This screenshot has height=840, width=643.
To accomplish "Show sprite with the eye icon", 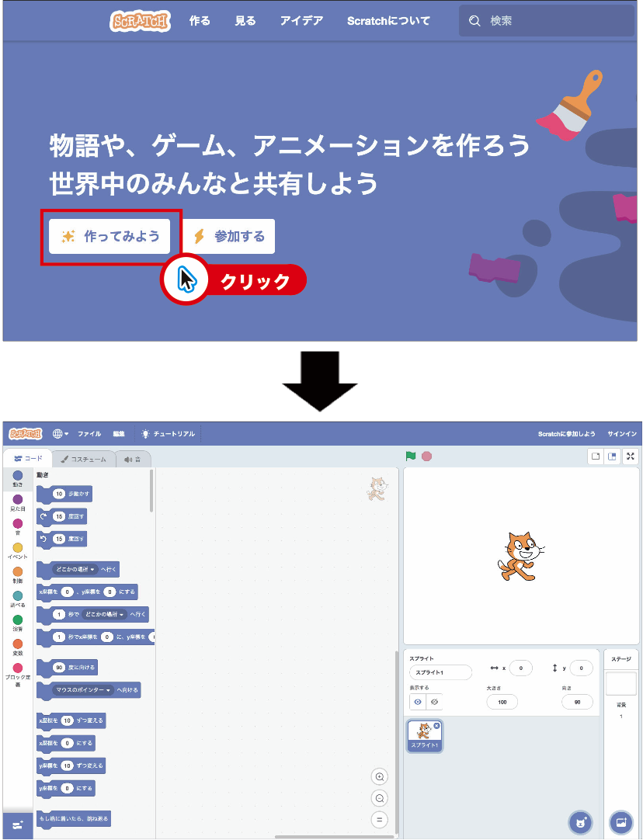I will [x=418, y=702].
